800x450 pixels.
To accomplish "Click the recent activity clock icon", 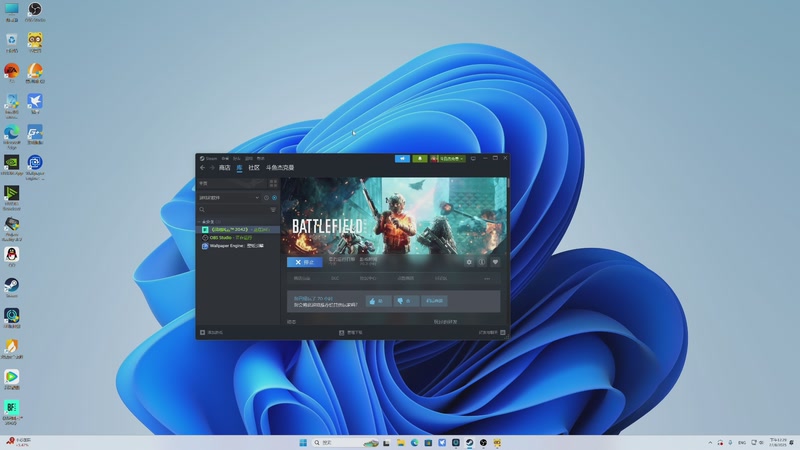I will tap(266, 197).
